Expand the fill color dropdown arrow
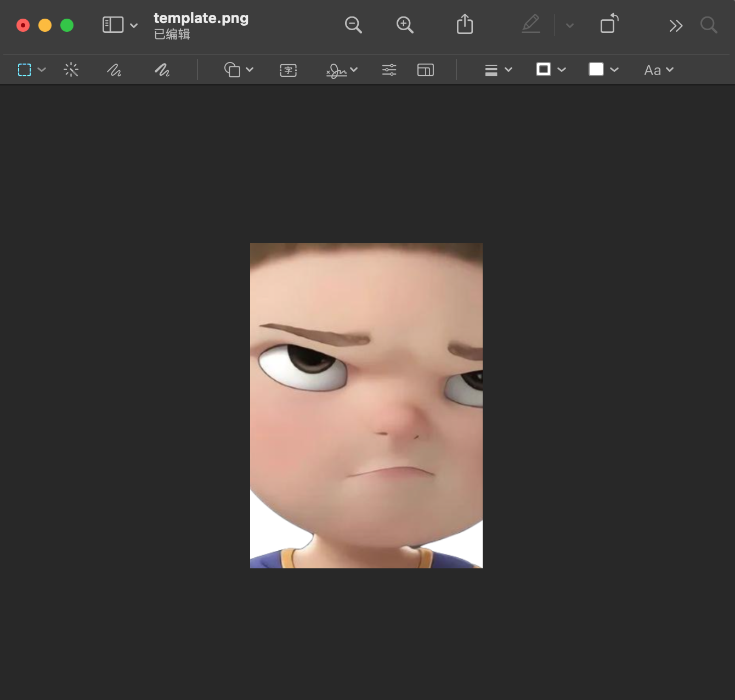Screen dimensions: 735x700 [x=614, y=70]
